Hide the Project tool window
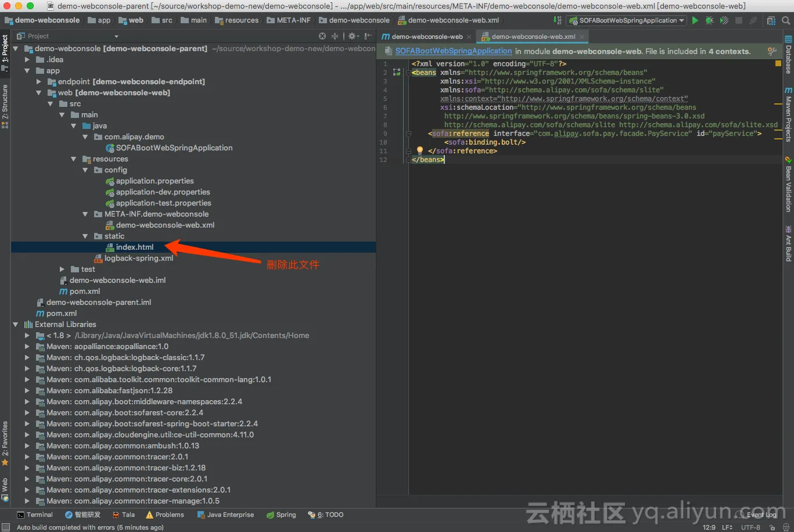This screenshot has height=532, width=794. tap(368, 36)
